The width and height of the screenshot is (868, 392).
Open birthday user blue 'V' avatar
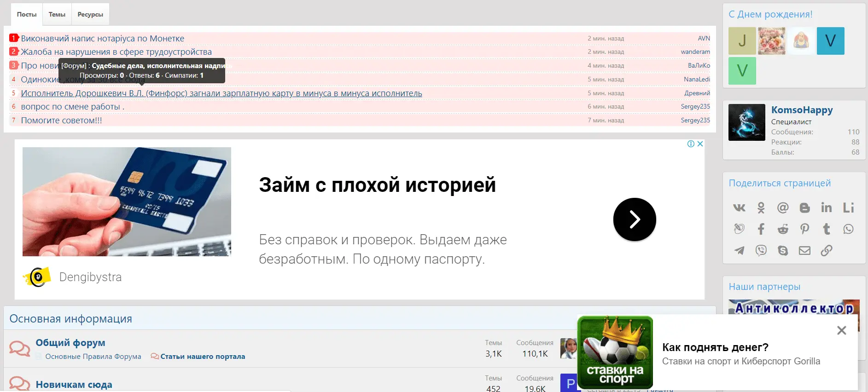point(831,41)
